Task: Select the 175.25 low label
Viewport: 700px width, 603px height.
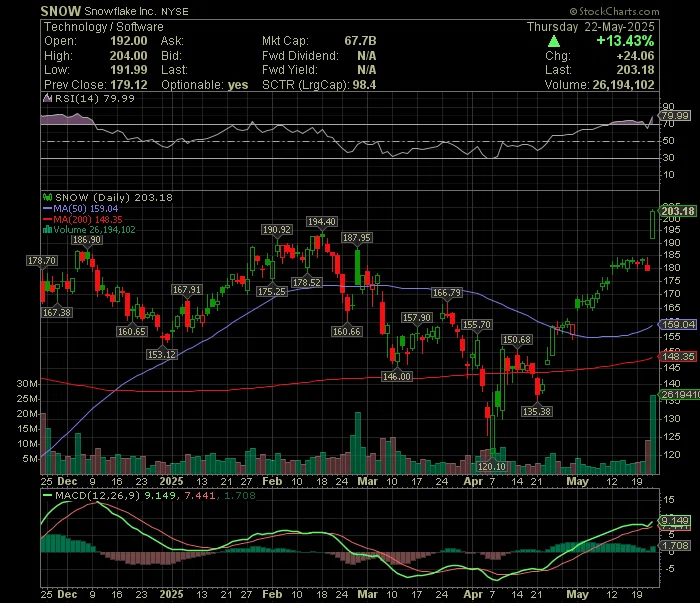Action: [272, 291]
